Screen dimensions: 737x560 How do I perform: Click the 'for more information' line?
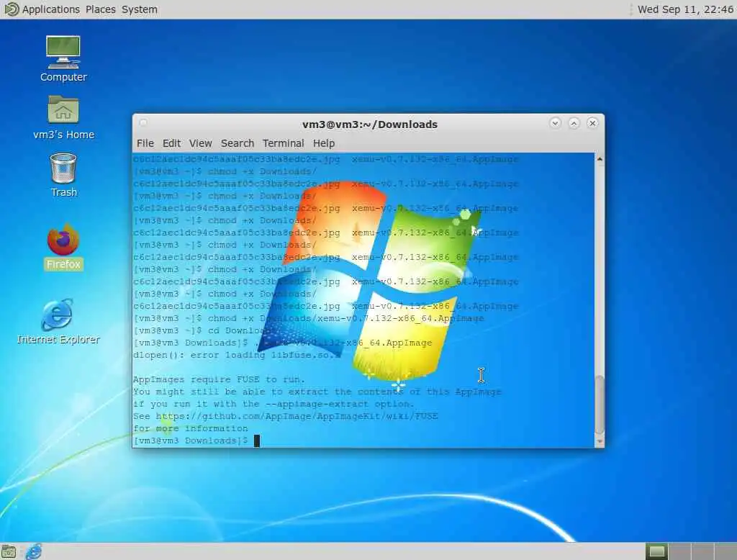tap(190, 428)
